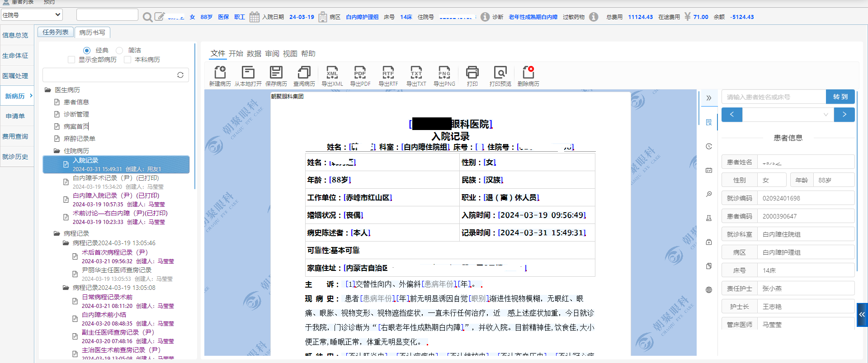Open the 病案首页 tree item
Viewport: 868px width, 363px height.
(76, 126)
